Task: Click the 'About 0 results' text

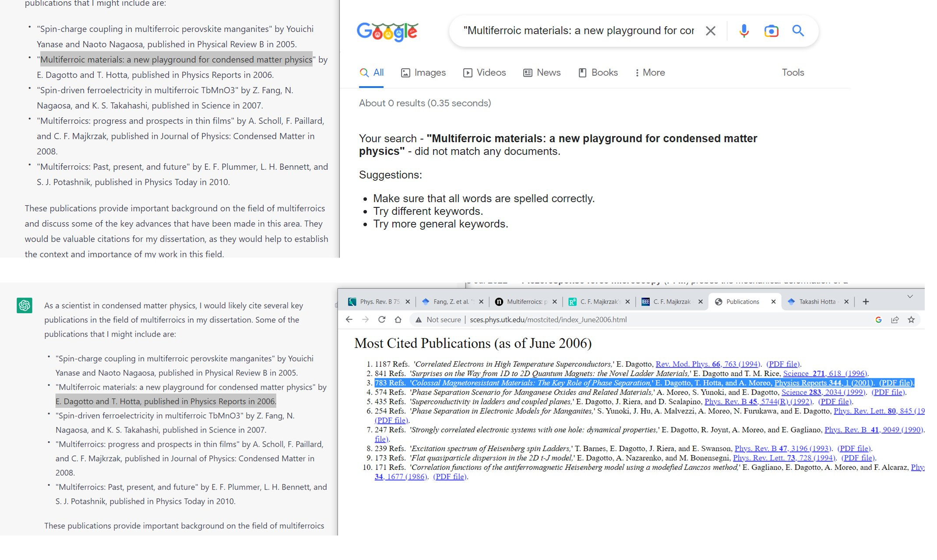Action: [425, 103]
